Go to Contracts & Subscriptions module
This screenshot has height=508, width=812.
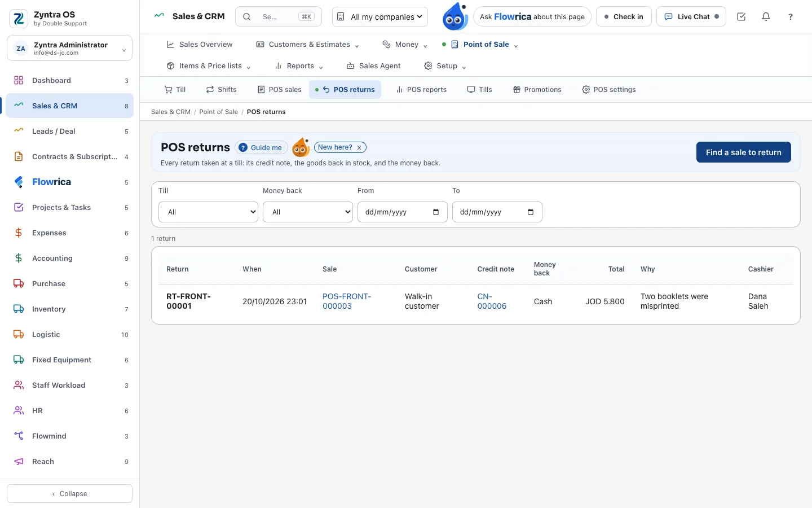pyautogui.click(x=70, y=156)
